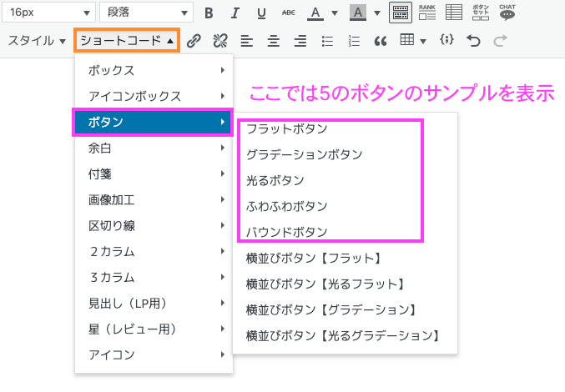Remove link with unlink icon

[x=220, y=41]
